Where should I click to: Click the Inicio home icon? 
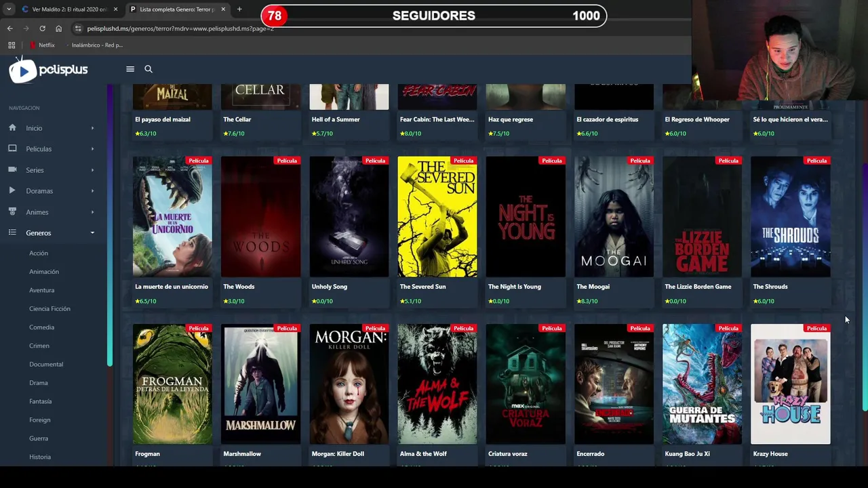(12, 127)
